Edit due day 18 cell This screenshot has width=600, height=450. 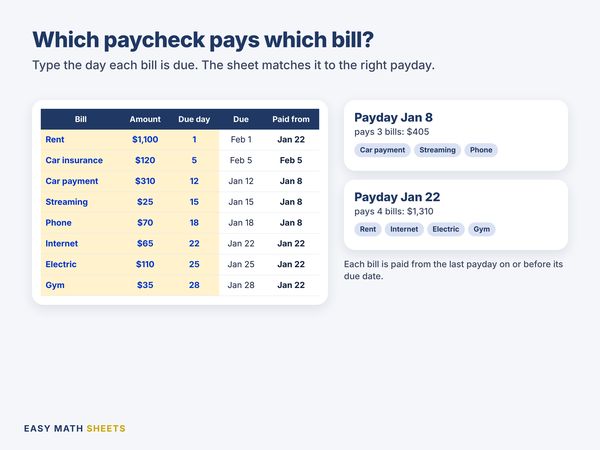(194, 223)
